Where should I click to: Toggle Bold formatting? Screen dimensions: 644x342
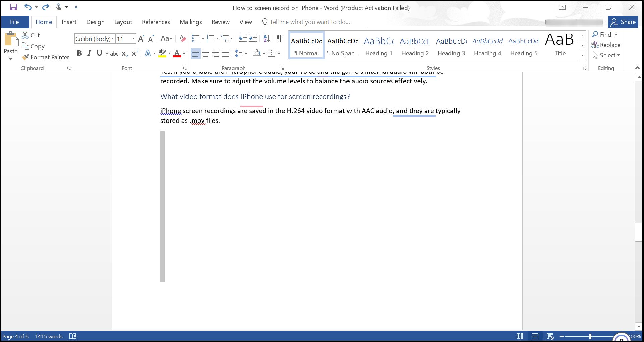point(79,53)
